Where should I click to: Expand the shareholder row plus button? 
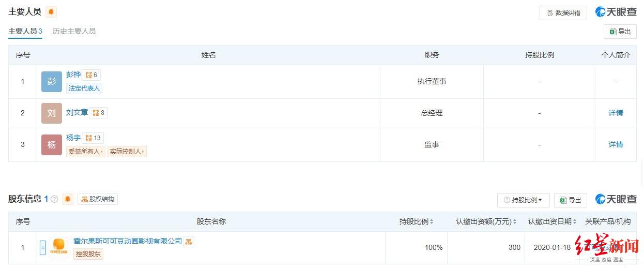tap(43, 248)
